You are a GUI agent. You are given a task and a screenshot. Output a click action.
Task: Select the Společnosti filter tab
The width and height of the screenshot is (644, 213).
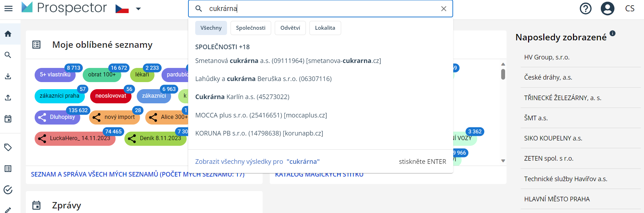click(x=251, y=28)
